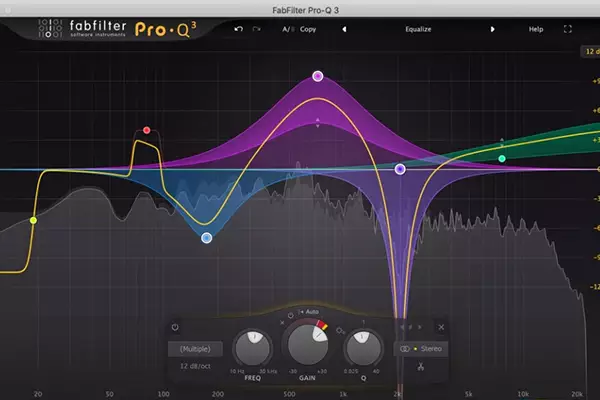Open the 12 dB/oct slope dropdown
The height and width of the screenshot is (400, 600).
point(195,366)
